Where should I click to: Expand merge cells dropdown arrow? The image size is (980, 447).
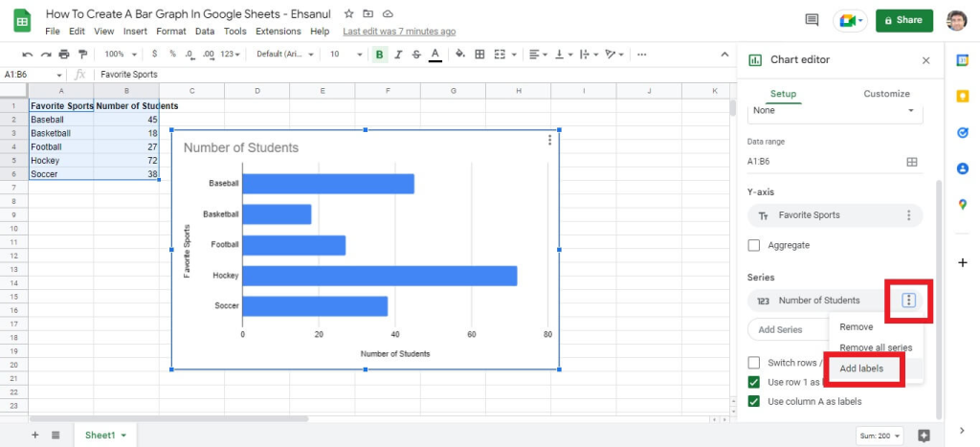coord(514,55)
